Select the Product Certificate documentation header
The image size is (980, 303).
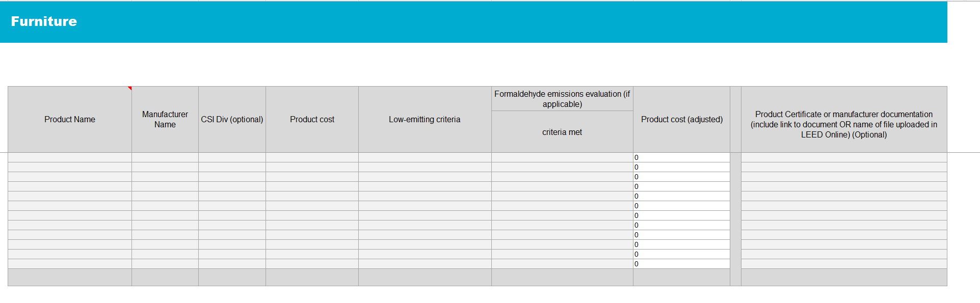(844, 119)
